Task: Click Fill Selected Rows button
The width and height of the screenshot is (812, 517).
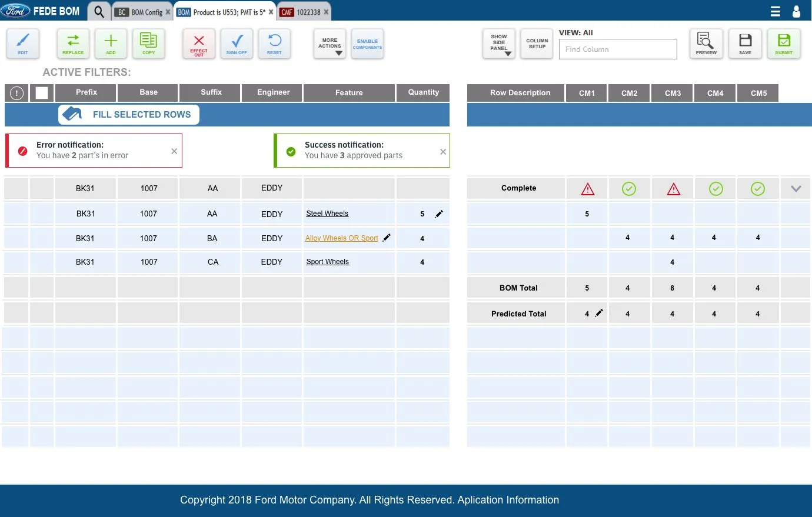Action: (x=129, y=115)
